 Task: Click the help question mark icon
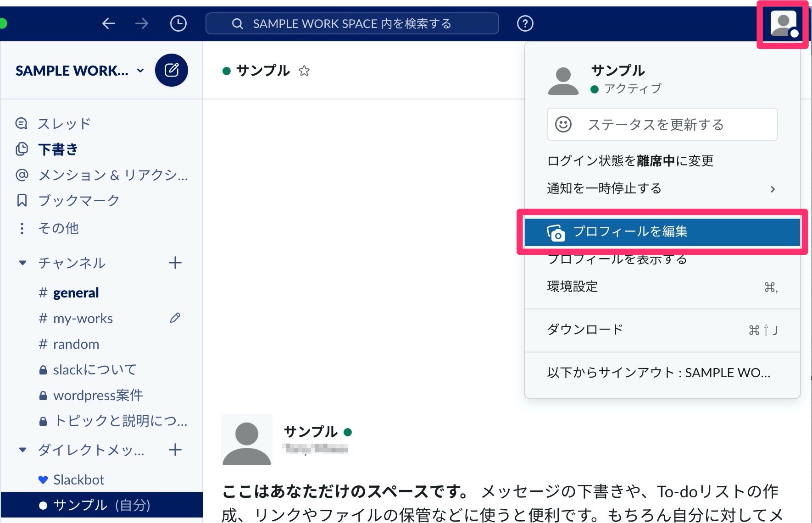tap(525, 23)
